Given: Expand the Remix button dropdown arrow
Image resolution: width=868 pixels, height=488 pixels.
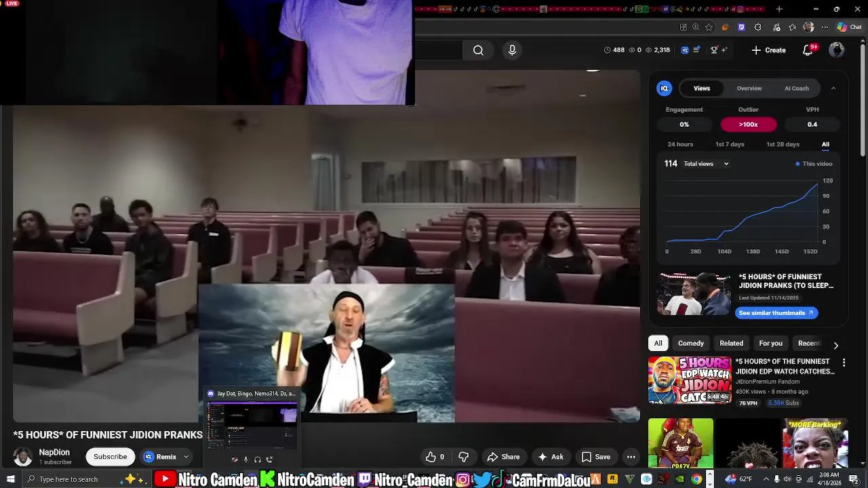Looking at the screenshot, I should [x=186, y=457].
